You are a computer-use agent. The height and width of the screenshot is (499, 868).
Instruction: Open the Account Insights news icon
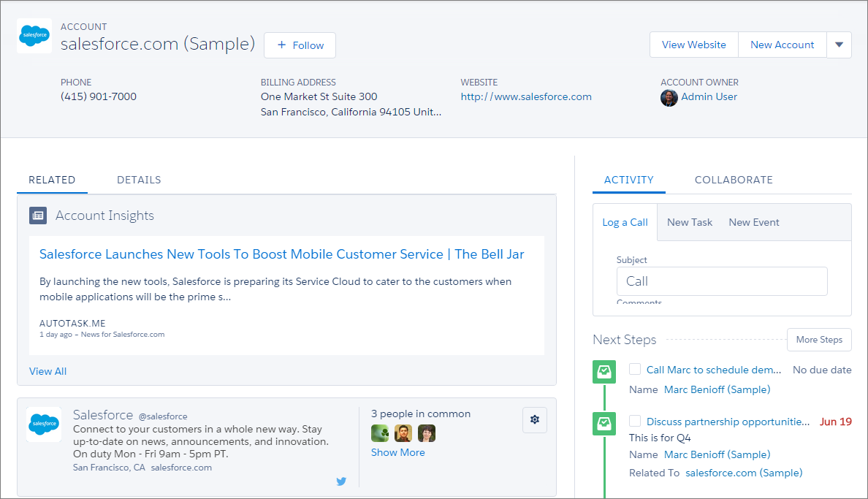coord(38,216)
